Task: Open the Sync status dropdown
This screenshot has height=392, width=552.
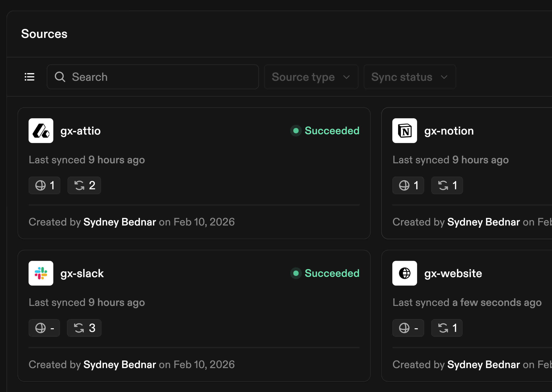Action: [409, 77]
